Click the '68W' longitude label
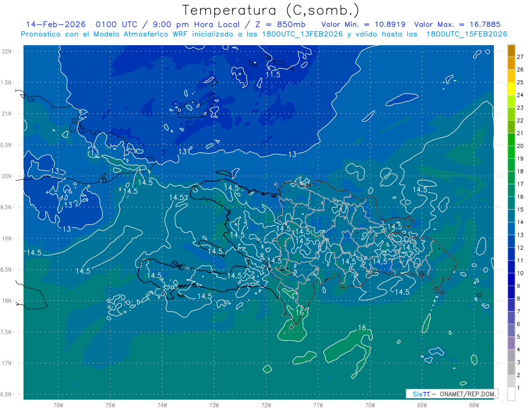Screen dimensions: 532x411 474,405
